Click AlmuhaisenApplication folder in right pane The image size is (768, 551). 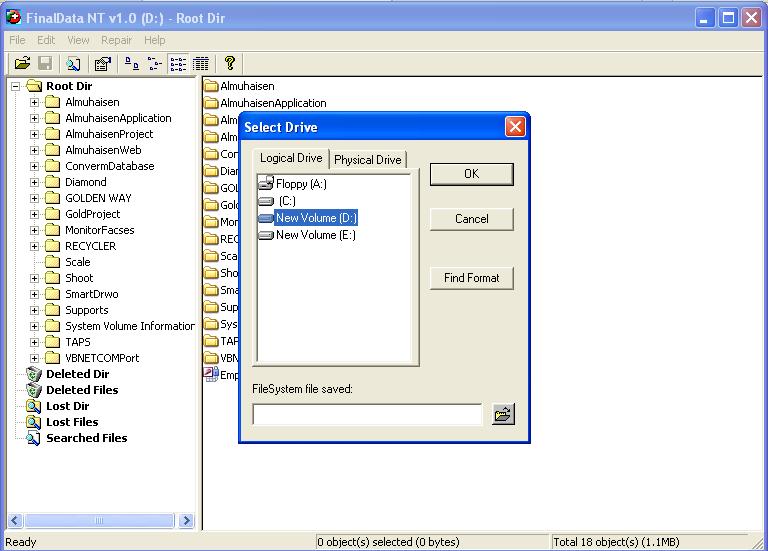265,103
